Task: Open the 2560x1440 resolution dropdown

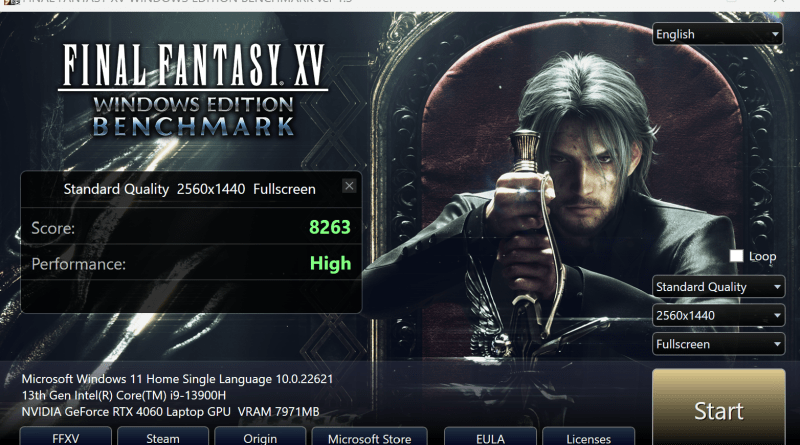Action: [718, 315]
